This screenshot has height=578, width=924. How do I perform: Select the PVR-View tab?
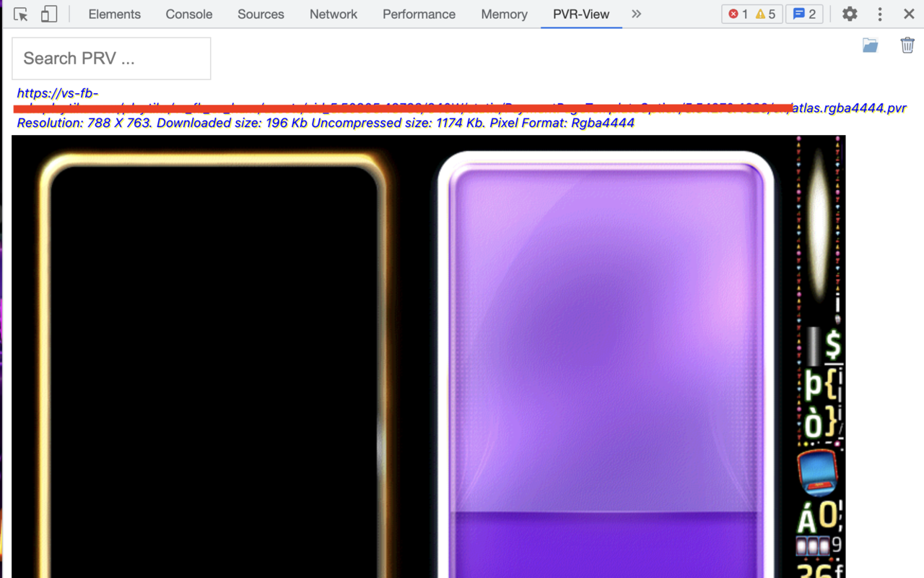[580, 14]
